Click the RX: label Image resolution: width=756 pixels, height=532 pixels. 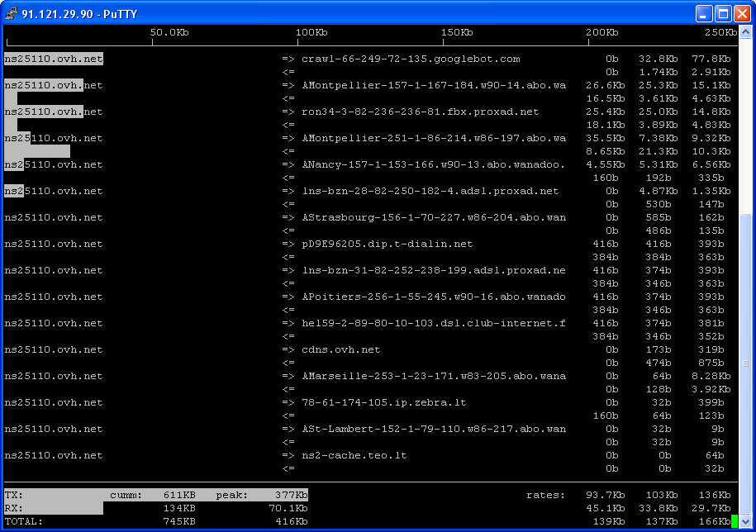click(x=14, y=508)
